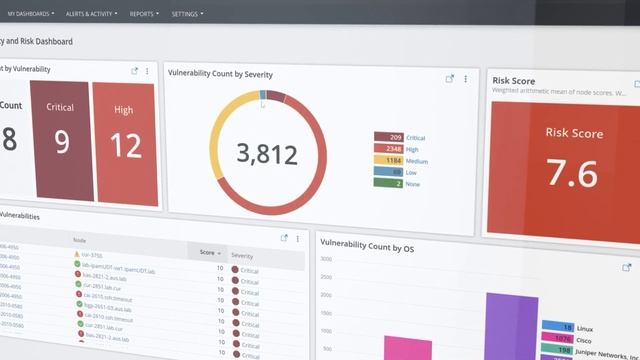Viewport: 640px width, 360px height.
Task: Click green status icon beside lab-ipamUDT node
Action: (77, 264)
